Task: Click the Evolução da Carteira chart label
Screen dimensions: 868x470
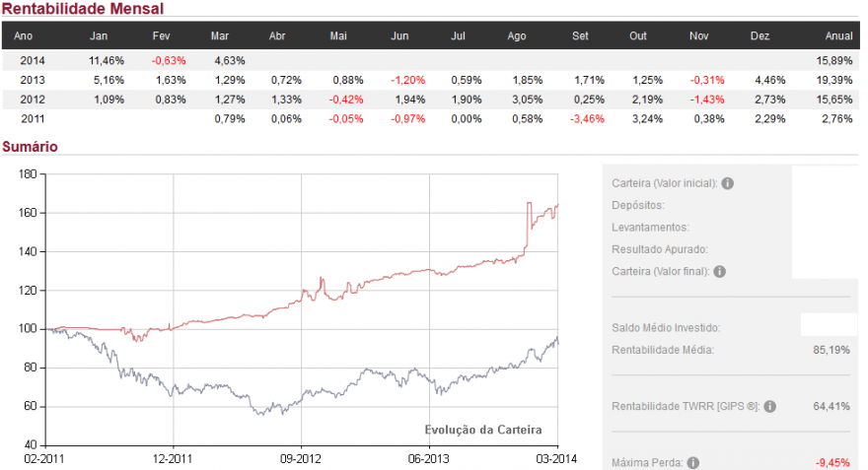Action: pos(483,430)
